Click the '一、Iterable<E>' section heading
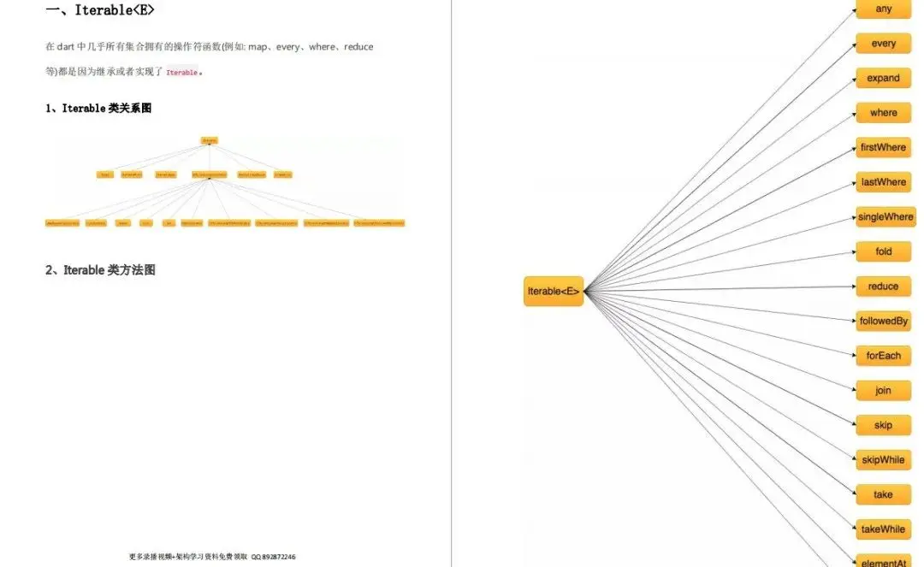 click(100, 10)
